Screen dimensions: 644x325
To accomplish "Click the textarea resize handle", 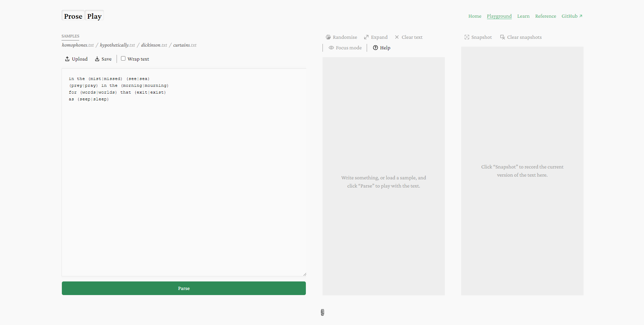I will [304, 274].
